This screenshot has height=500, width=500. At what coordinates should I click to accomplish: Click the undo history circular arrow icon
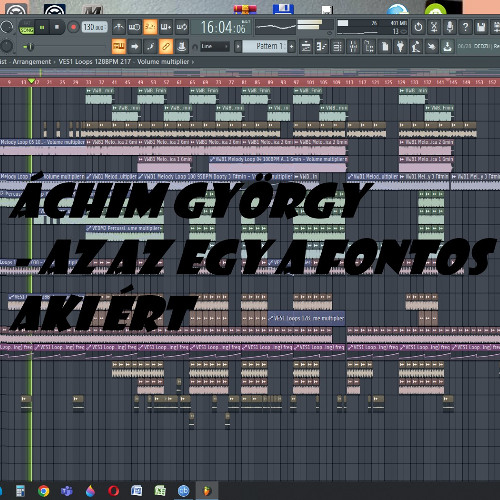(x=418, y=27)
